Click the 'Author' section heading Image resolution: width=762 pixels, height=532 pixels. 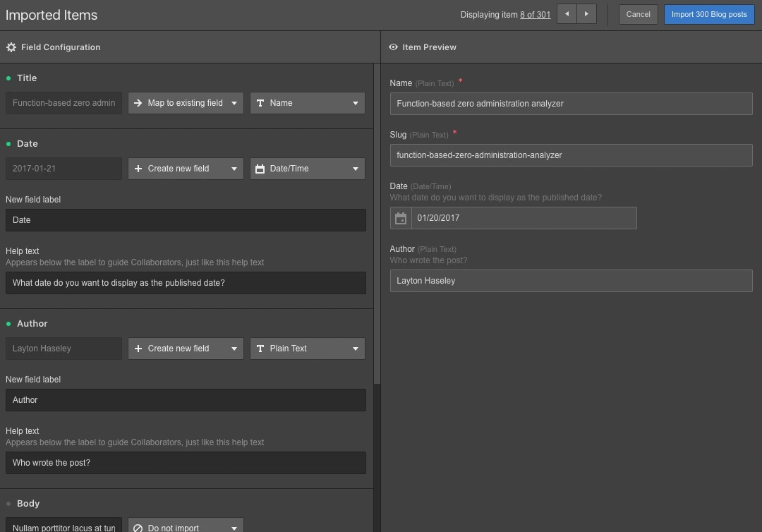32,324
